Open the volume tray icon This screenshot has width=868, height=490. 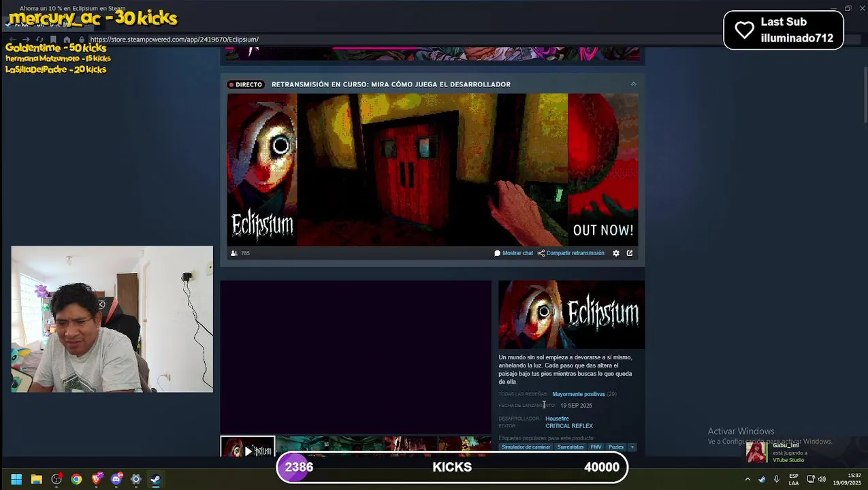(822, 479)
